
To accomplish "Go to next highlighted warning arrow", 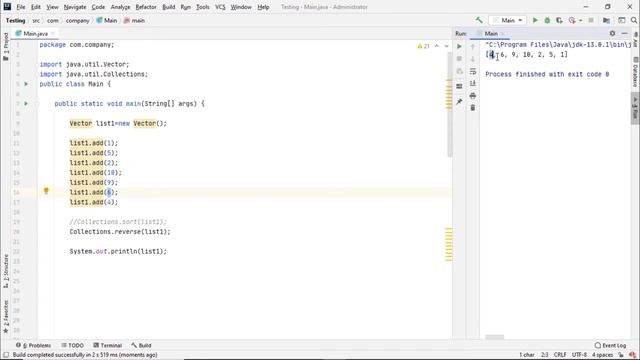I will [446, 46].
